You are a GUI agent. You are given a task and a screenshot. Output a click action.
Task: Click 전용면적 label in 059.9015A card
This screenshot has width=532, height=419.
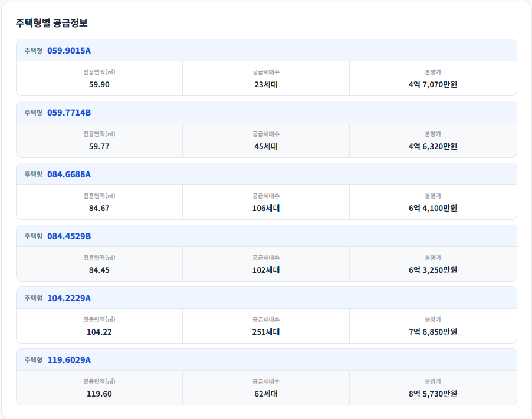click(x=99, y=72)
